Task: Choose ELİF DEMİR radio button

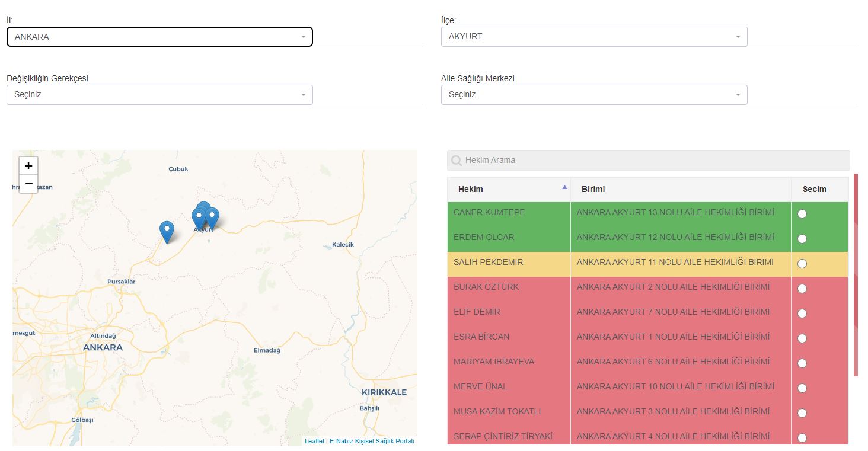Action: point(802,314)
